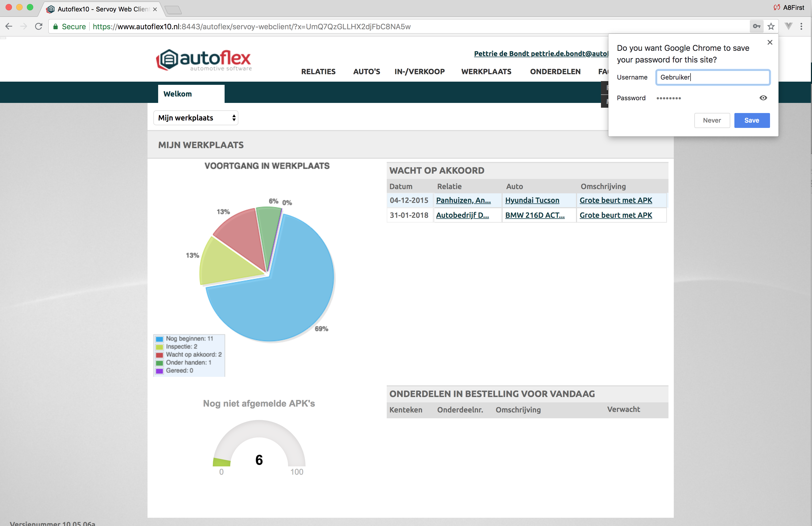The image size is (812, 526).
Task: Click the Save password button
Action: [752, 120]
